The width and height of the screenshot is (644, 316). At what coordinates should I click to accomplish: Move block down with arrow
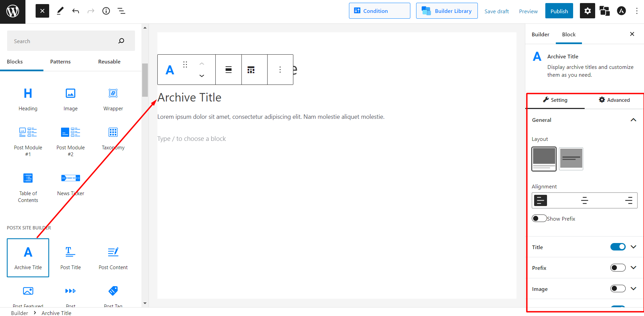pos(202,76)
